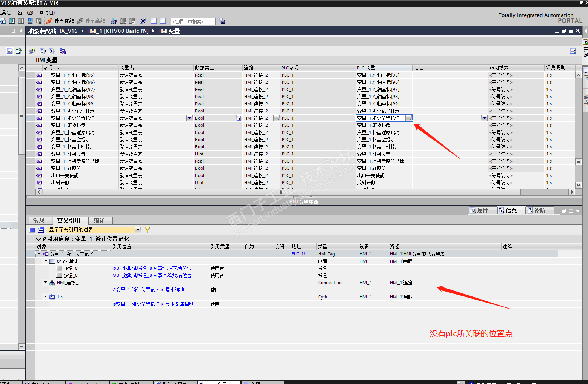Click the start runtime icon

(39, 21)
